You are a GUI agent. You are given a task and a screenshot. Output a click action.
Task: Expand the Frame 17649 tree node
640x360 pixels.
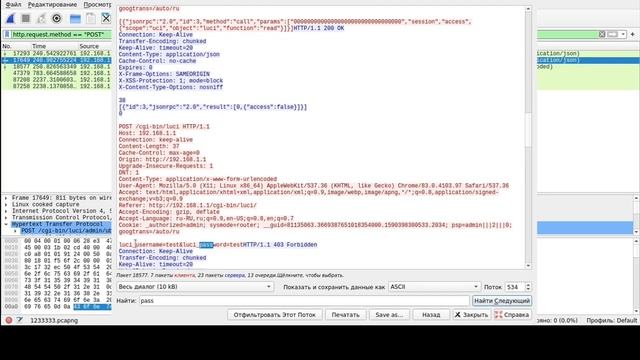(6, 198)
